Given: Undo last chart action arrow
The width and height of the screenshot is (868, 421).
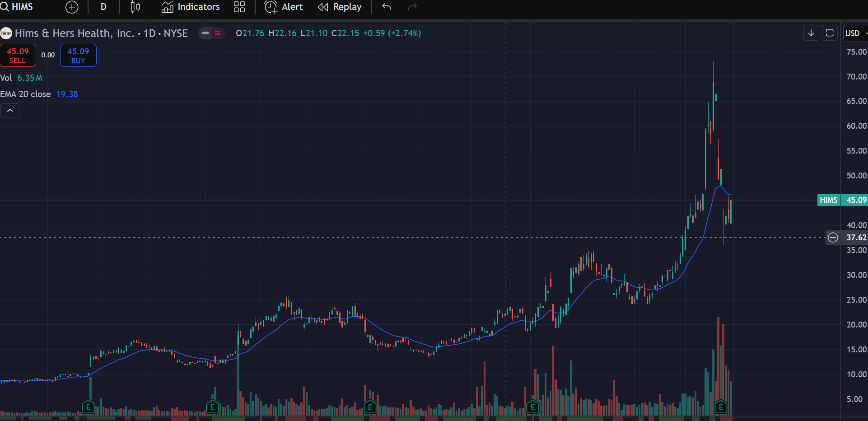Looking at the screenshot, I should pos(387,7).
